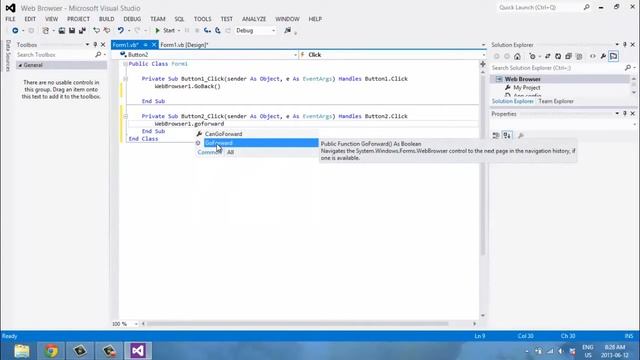The width and height of the screenshot is (640, 360).
Task: Open the BUILD menu
Action: point(107,19)
